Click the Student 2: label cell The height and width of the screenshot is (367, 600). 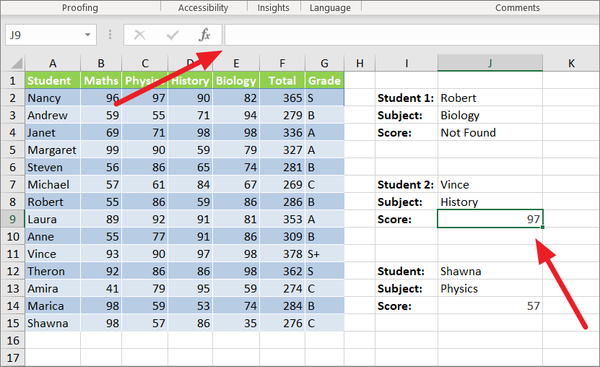tap(406, 185)
